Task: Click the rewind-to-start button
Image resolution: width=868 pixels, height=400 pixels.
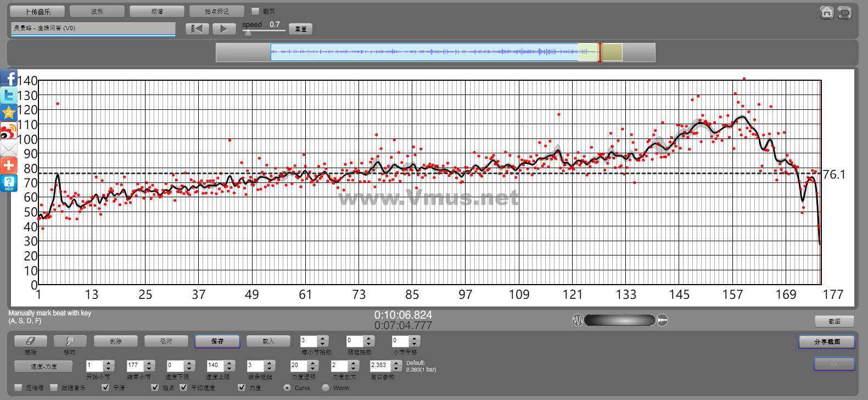Action: pos(197,29)
